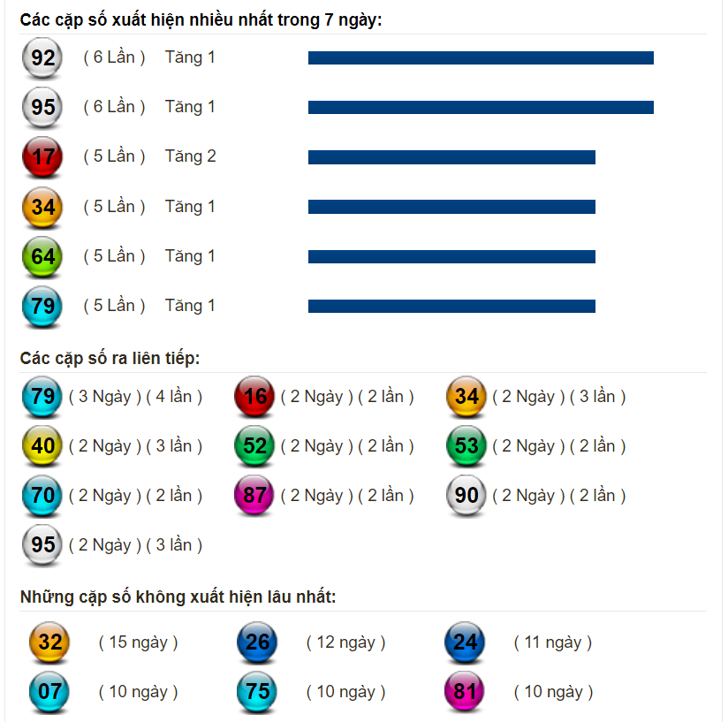Click the "( 15 ngày )" text
Screen dimensions: 728x722
pos(138,642)
